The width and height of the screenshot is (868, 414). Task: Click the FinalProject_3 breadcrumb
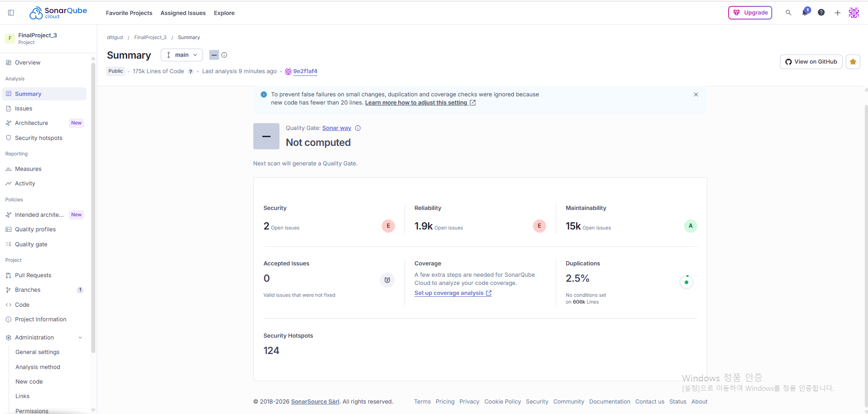(150, 38)
